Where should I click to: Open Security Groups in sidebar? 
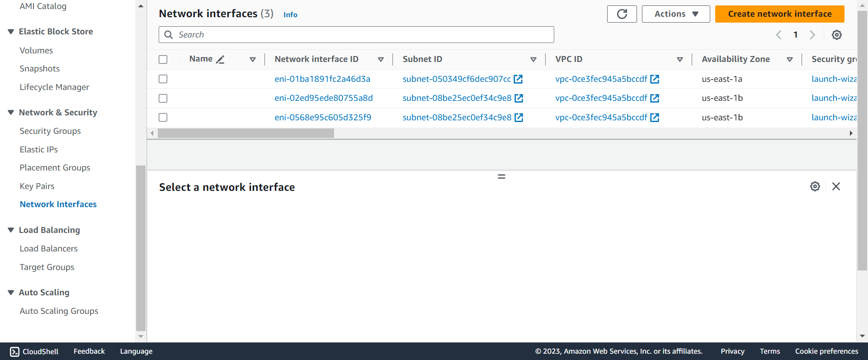[50, 131]
